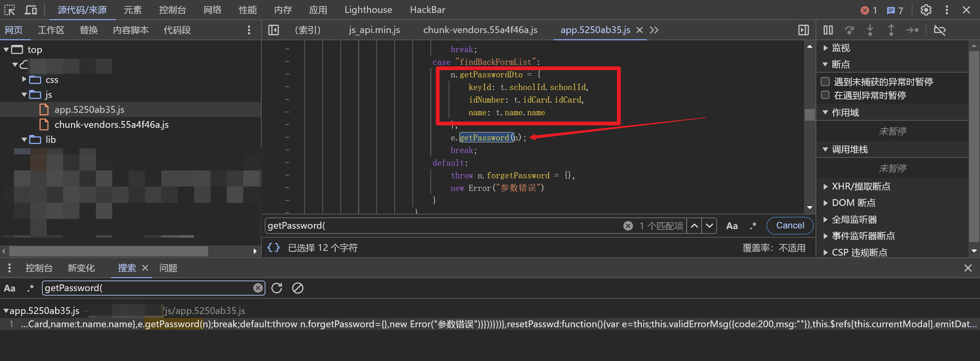
Task: Go to next find match
Action: [709, 226]
